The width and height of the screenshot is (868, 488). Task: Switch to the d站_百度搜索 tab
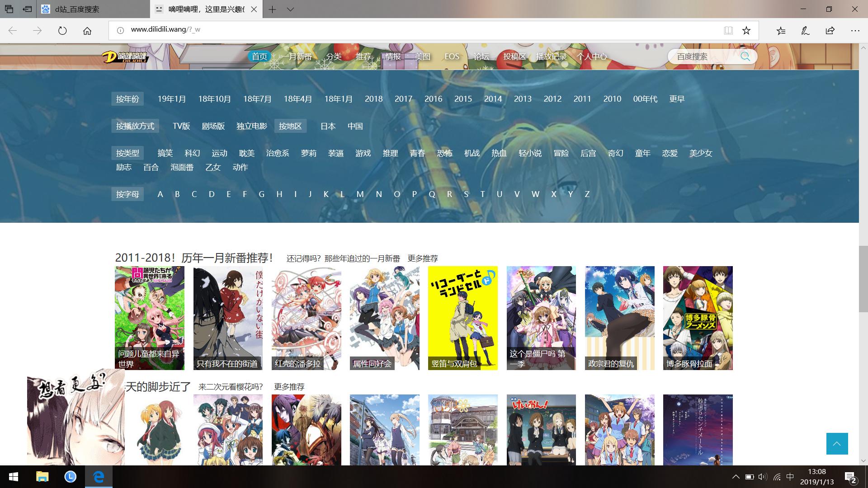[x=77, y=9]
